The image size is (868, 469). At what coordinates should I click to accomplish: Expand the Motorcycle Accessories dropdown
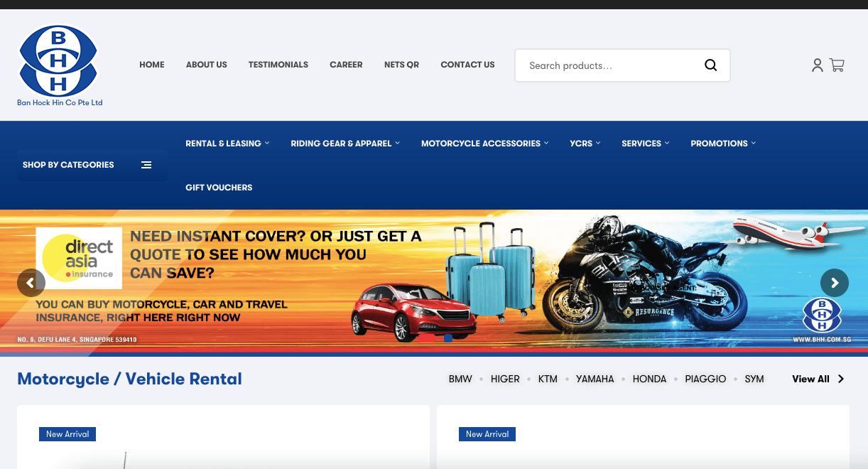click(x=485, y=144)
